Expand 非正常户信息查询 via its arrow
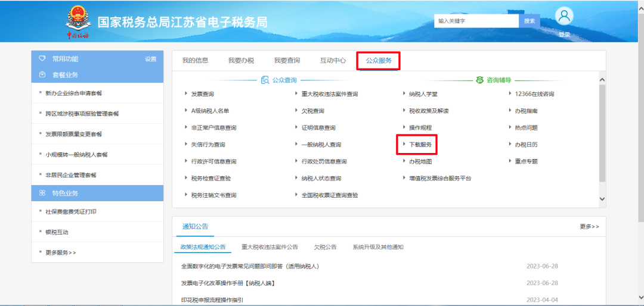644x306 pixels. point(186,127)
